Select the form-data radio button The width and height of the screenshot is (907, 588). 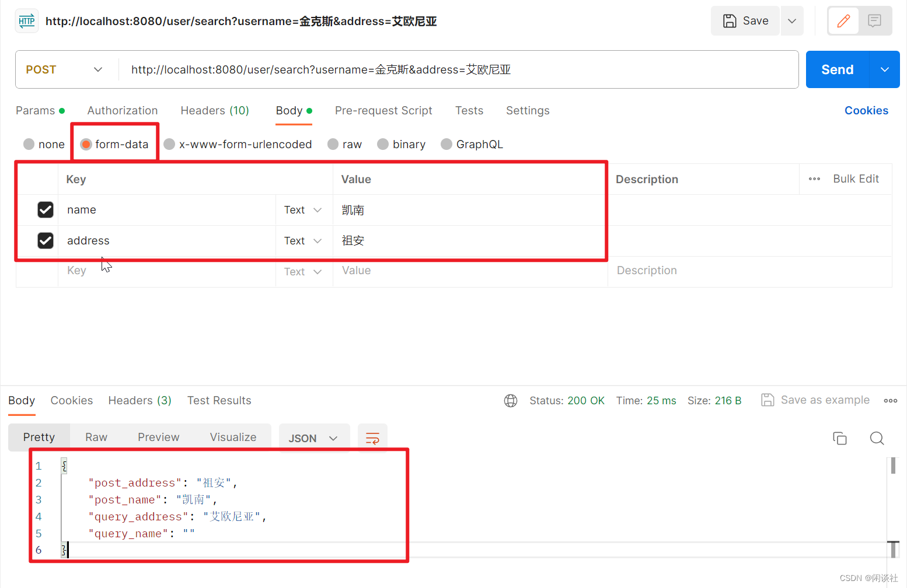coord(86,144)
